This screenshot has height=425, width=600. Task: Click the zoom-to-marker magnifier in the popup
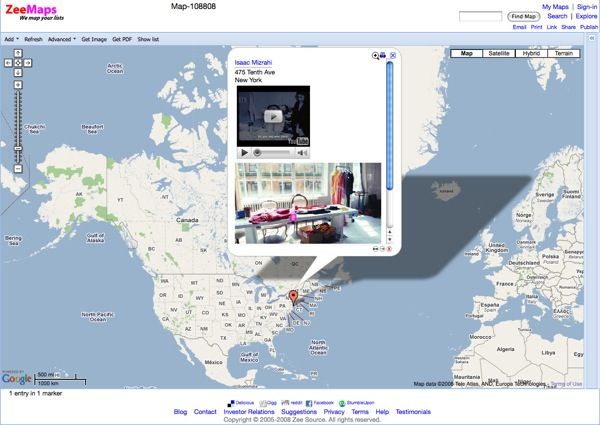pos(375,56)
